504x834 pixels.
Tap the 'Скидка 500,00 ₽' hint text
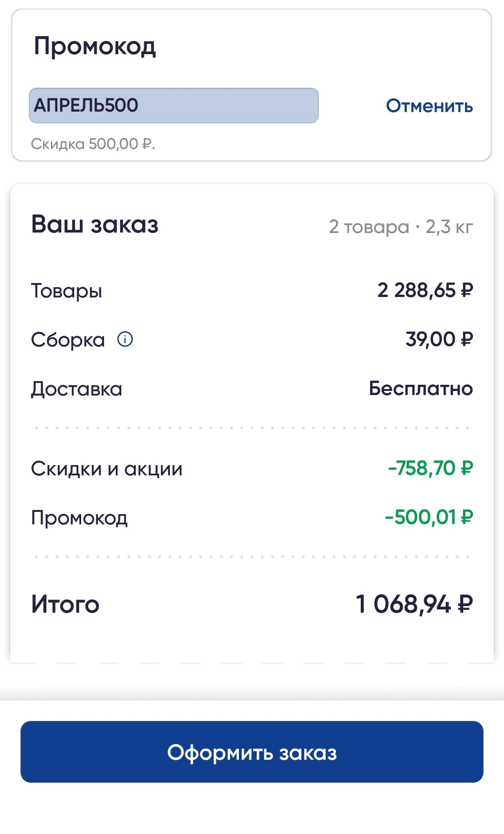tap(93, 144)
